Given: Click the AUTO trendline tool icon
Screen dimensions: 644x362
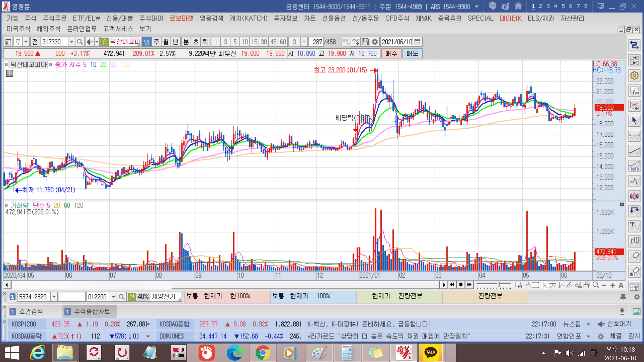Looking at the screenshot, I should (x=634, y=166).
